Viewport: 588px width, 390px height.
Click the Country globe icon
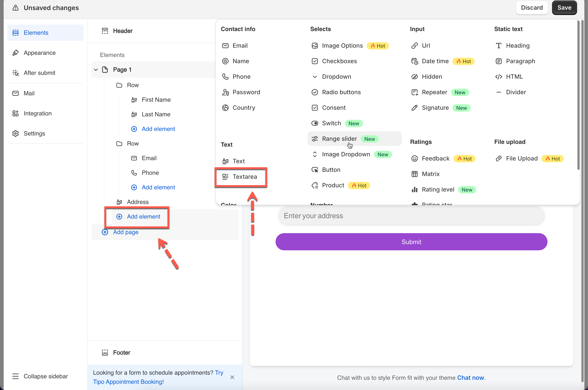coord(225,108)
